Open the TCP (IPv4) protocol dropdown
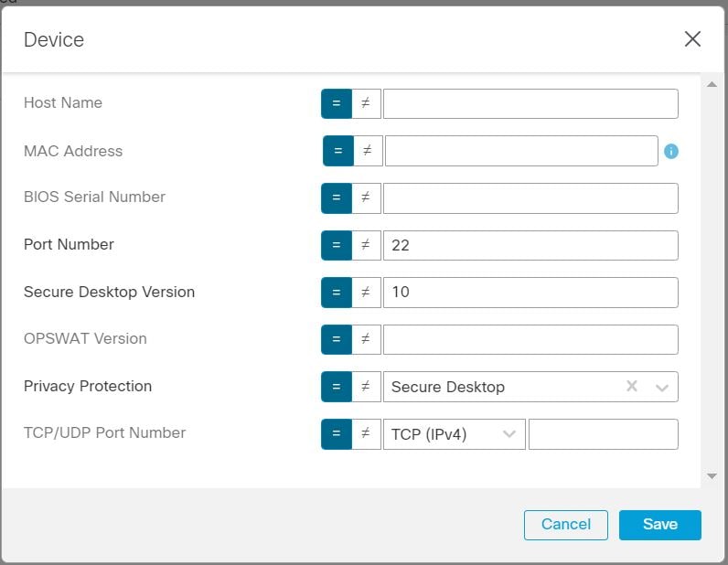 click(454, 434)
